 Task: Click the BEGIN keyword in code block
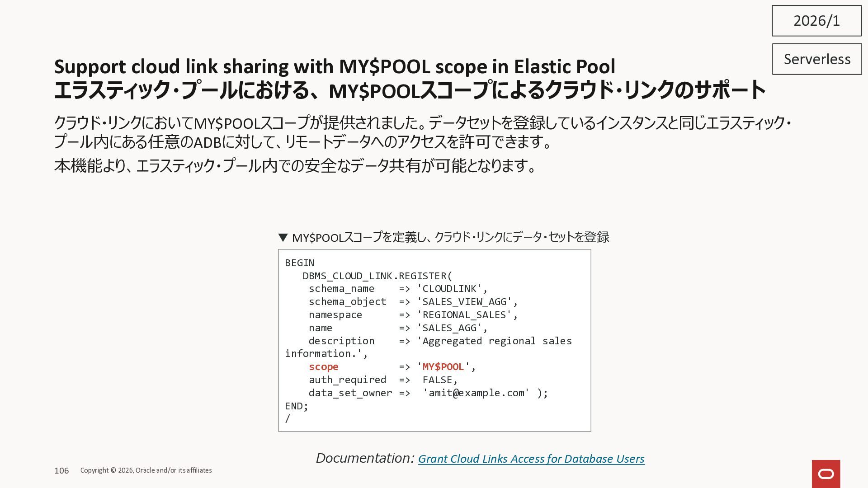tap(299, 263)
